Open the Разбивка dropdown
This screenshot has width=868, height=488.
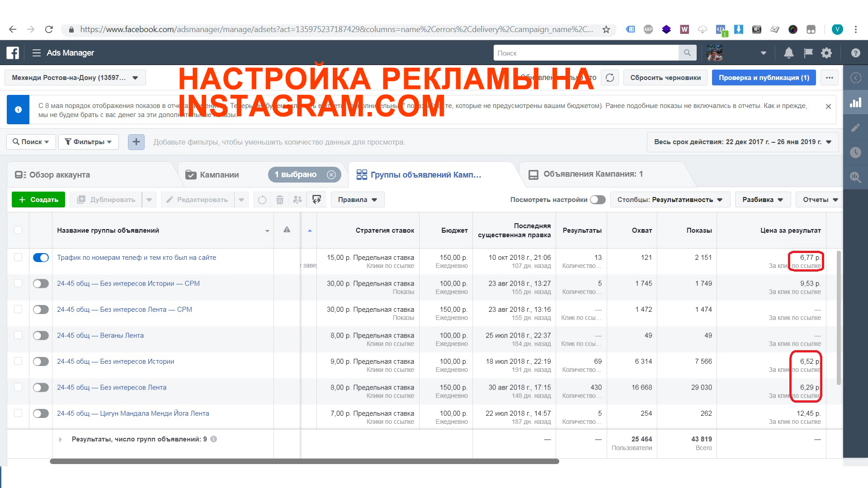pyautogui.click(x=762, y=200)
